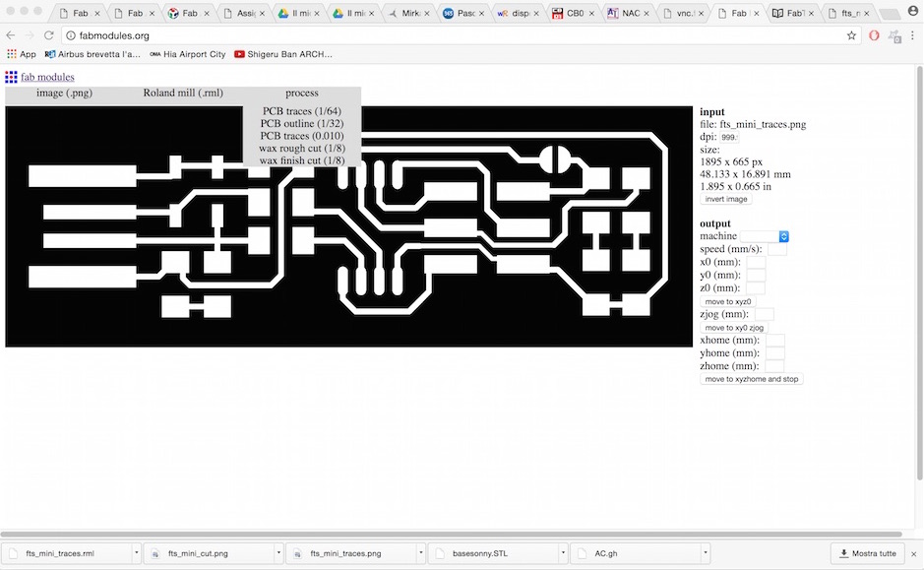Choose PCB traces (1/64) process
Viewport: 924px width, 570px height.
click(302, 111)
